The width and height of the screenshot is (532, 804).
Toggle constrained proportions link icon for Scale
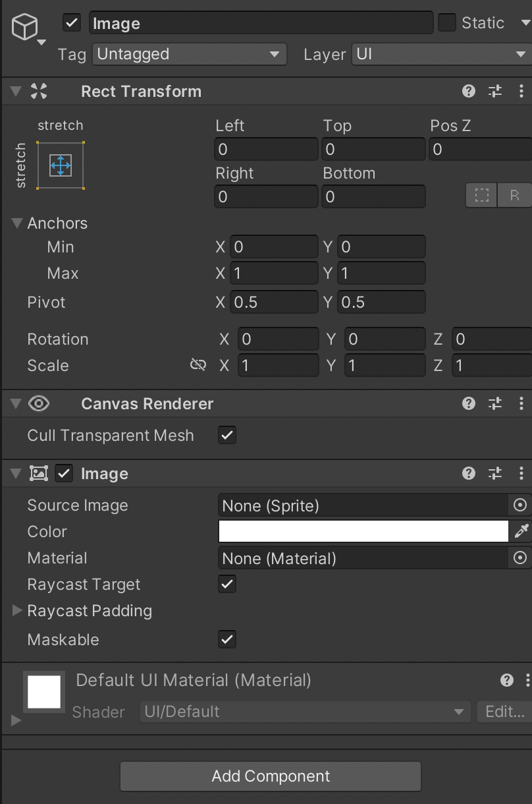click(198, 365)
